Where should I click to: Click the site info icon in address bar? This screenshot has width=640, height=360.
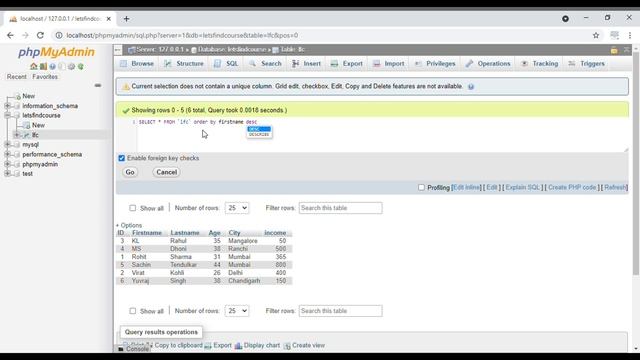tap(59, 36)
